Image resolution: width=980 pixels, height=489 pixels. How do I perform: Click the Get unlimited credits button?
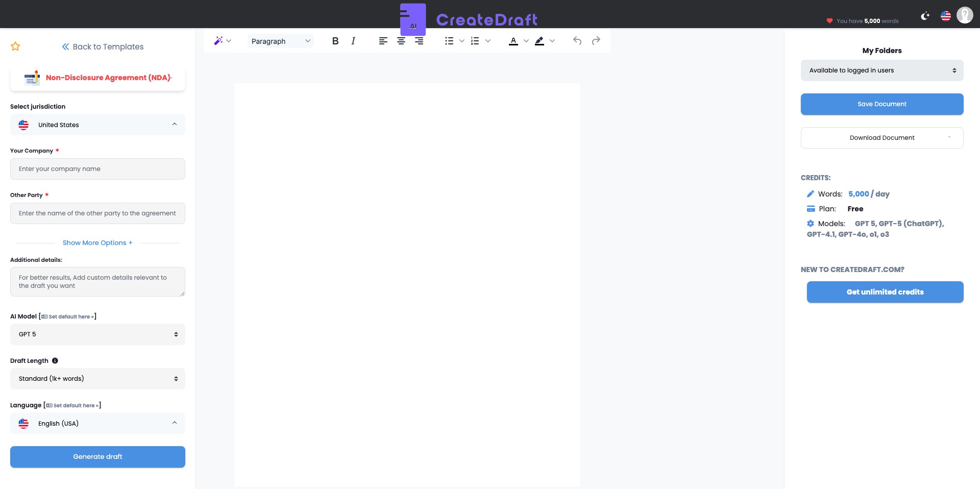pyautogui.click(x=885, y=292)
